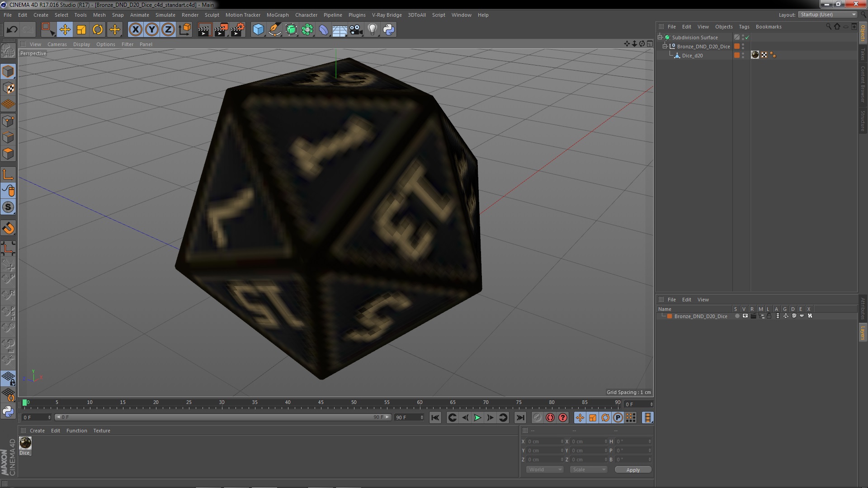
Task: Click the play forward button
Action: (x=477, y=418)
